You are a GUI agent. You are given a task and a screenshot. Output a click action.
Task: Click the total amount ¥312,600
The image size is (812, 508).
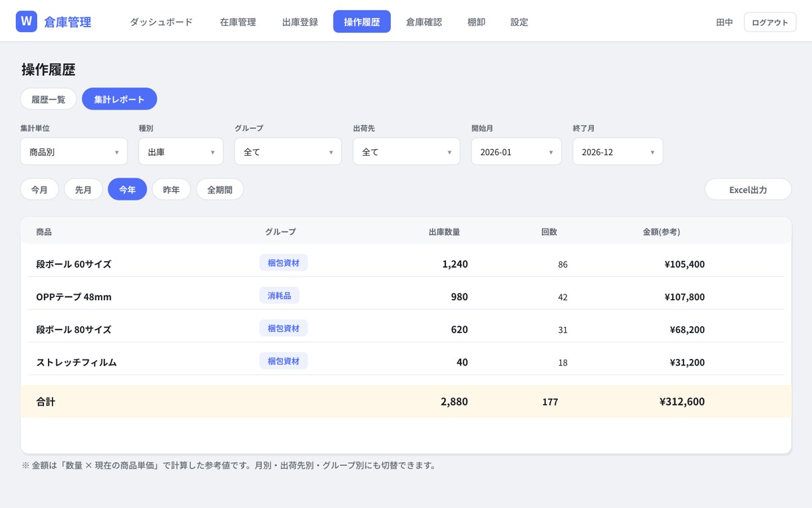pos(682,401)
